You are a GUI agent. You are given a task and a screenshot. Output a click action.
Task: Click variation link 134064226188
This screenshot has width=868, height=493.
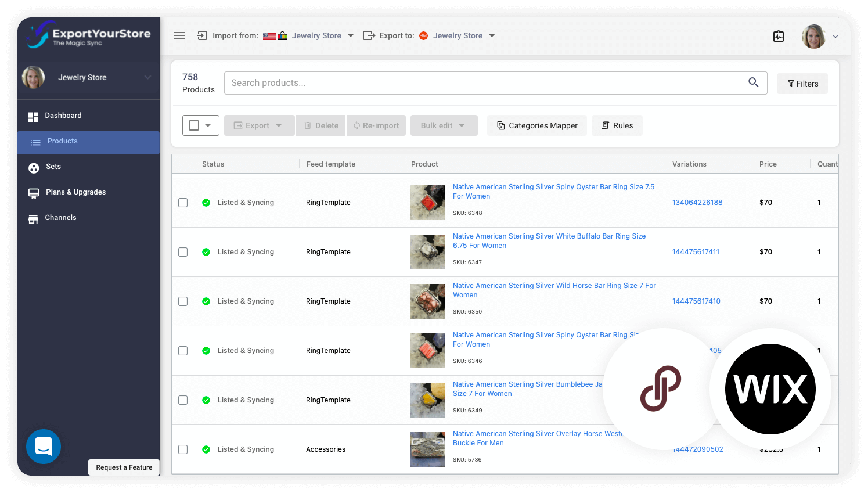(697, 202)
